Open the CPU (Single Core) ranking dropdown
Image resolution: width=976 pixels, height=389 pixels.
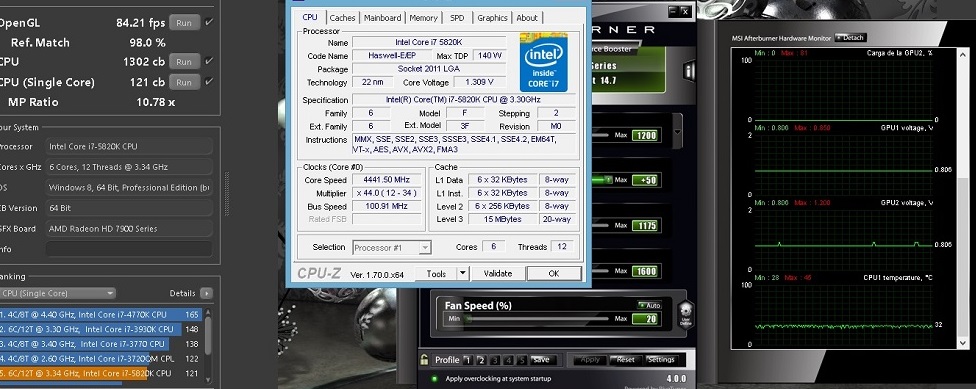point(59,293)
